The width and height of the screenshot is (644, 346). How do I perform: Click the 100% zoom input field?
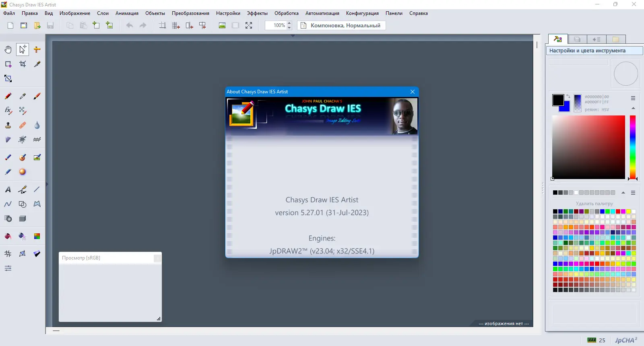pyautogui.click(x=276, y=25)
